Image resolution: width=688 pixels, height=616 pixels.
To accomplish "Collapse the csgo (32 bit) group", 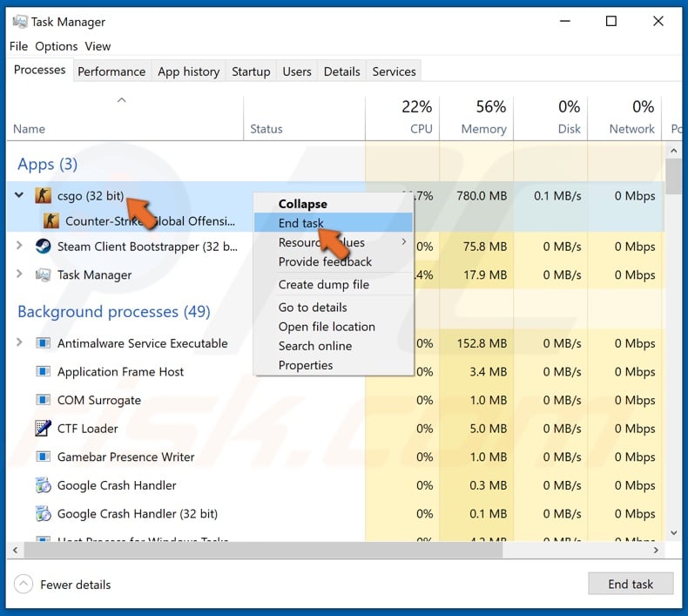I will coord(19,195).
